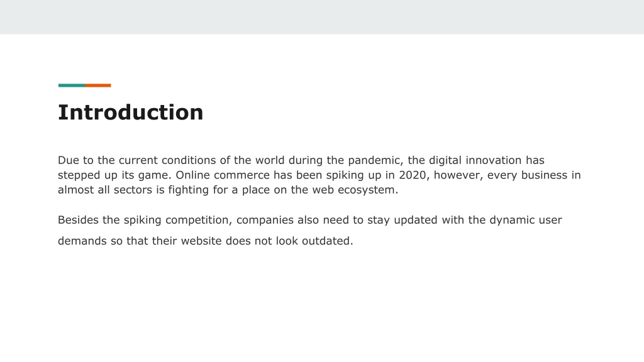Click 'Due' at the start of body text
The image size is (644, 362).
[x=67, y=160]
